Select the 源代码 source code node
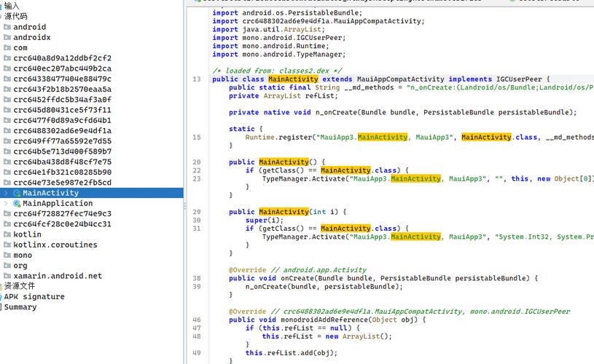This screenshot has width=594, height=364. point(16,16)
